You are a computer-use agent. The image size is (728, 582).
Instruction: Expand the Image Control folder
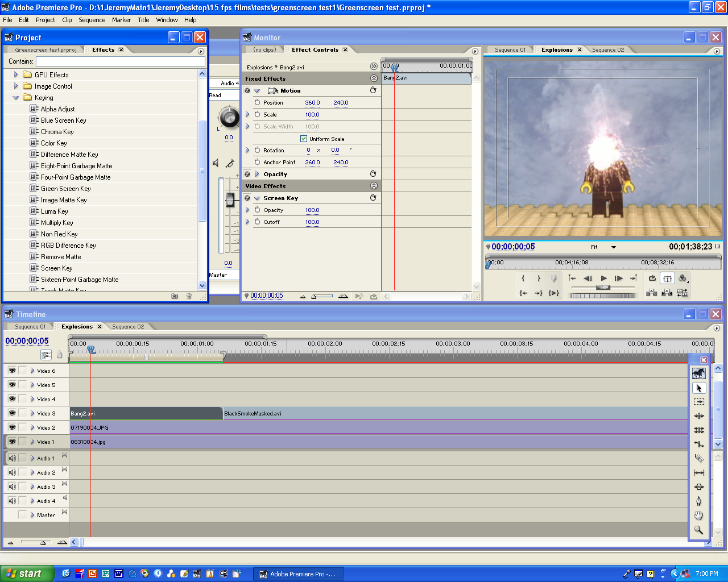click(x=16, y=86)
